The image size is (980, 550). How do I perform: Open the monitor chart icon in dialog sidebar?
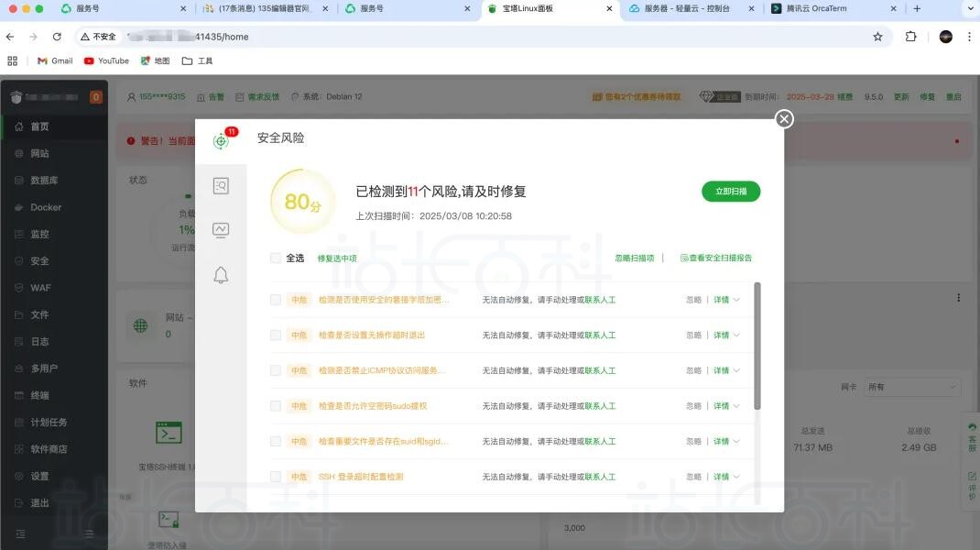[x=221, y=230]
